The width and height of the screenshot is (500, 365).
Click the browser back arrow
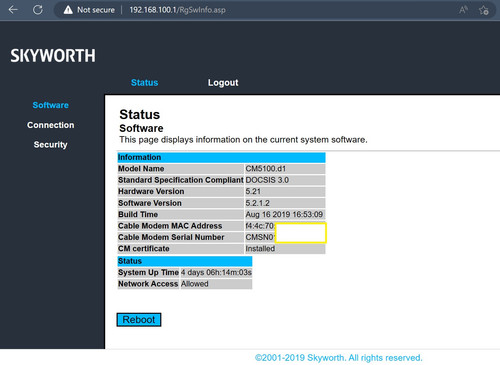coord(13,10)
